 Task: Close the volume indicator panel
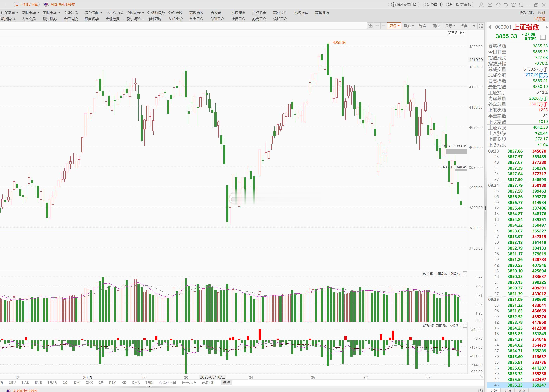(465, 274)
